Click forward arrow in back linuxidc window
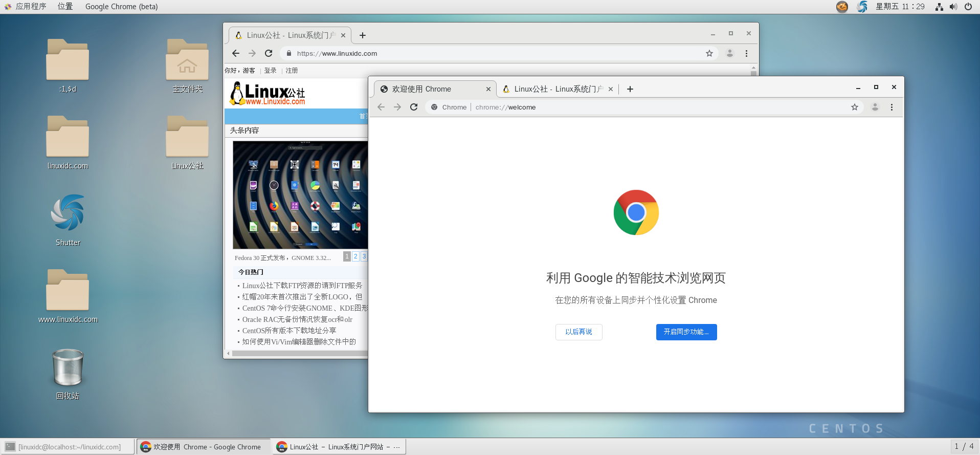The height and width of the screenshot is (455, 980). pos(252,53)
